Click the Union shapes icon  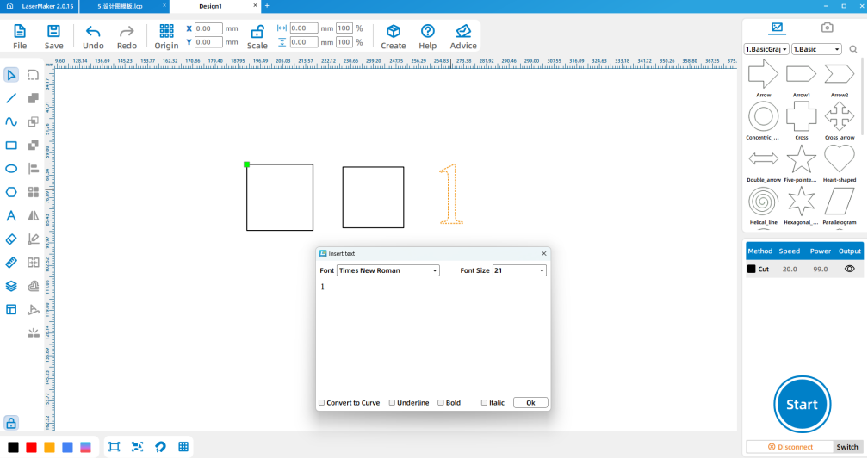tap(34, 98)
